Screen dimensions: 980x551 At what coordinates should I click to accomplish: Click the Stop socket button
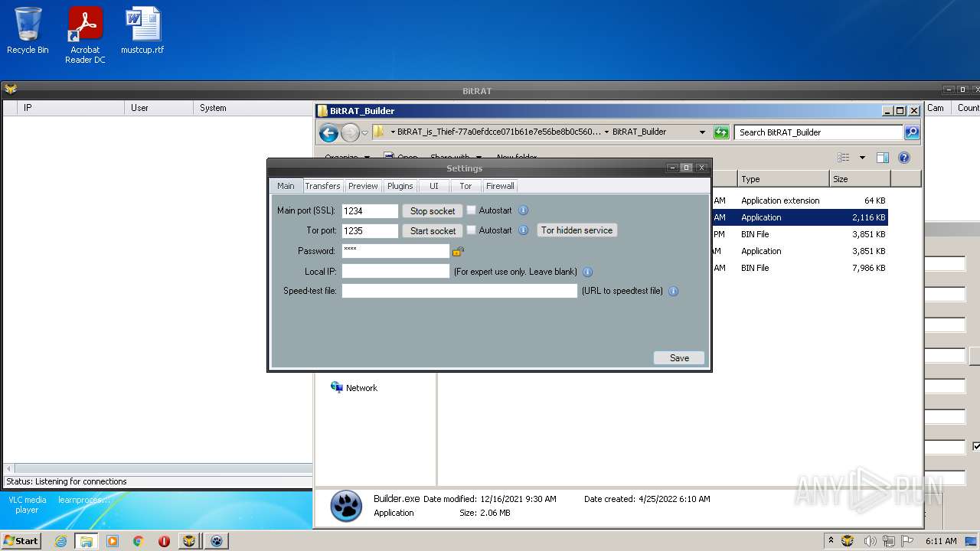(x=433, y=211)
